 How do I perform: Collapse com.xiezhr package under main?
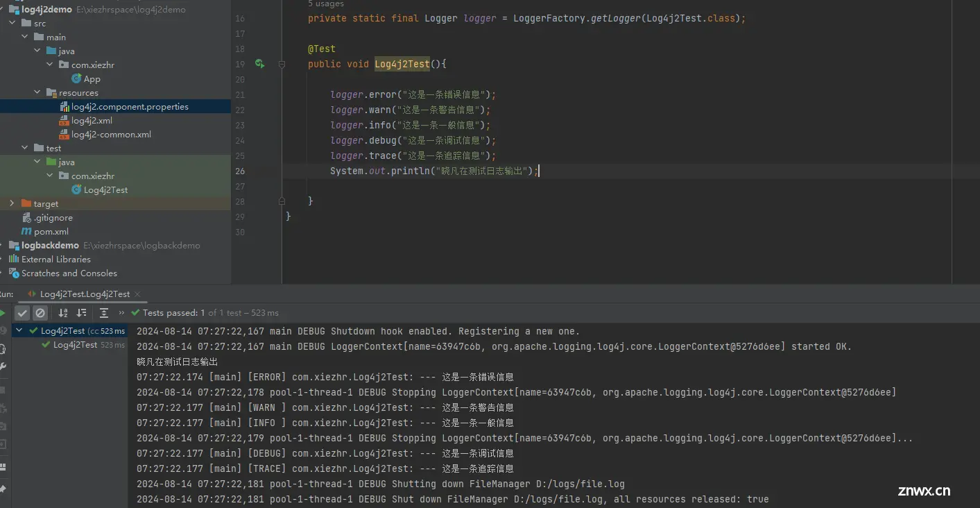(49, 65)
